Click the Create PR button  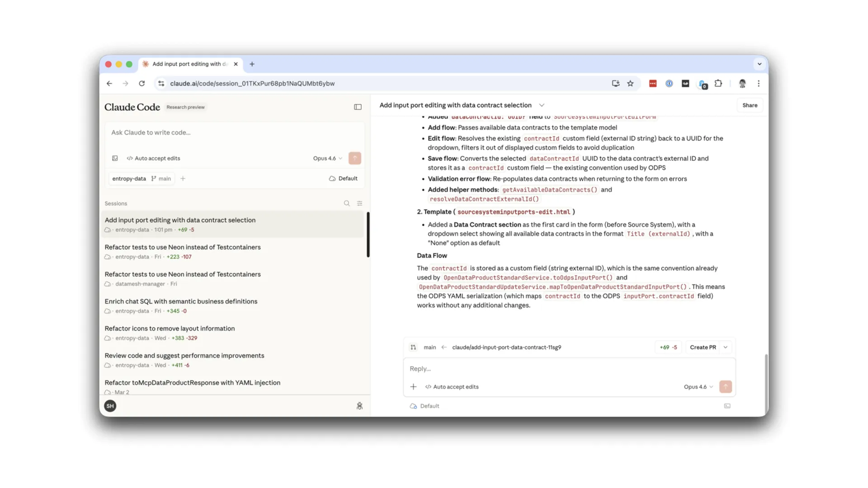click(x=703, y=347)
